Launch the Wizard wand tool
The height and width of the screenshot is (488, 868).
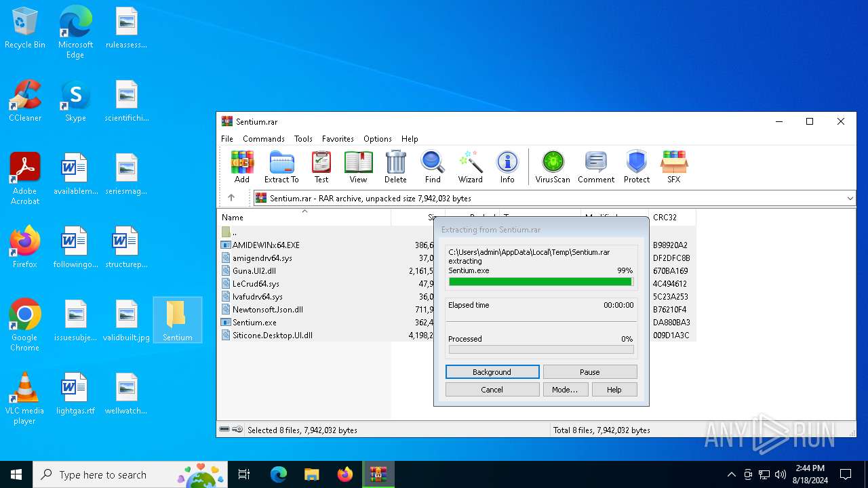click(x=470, y=167)
